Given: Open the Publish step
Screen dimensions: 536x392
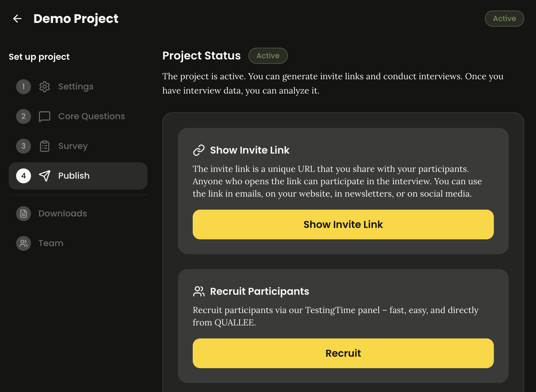Looking at the screenshot, I should pyautogui.click(x=78, y=176).
